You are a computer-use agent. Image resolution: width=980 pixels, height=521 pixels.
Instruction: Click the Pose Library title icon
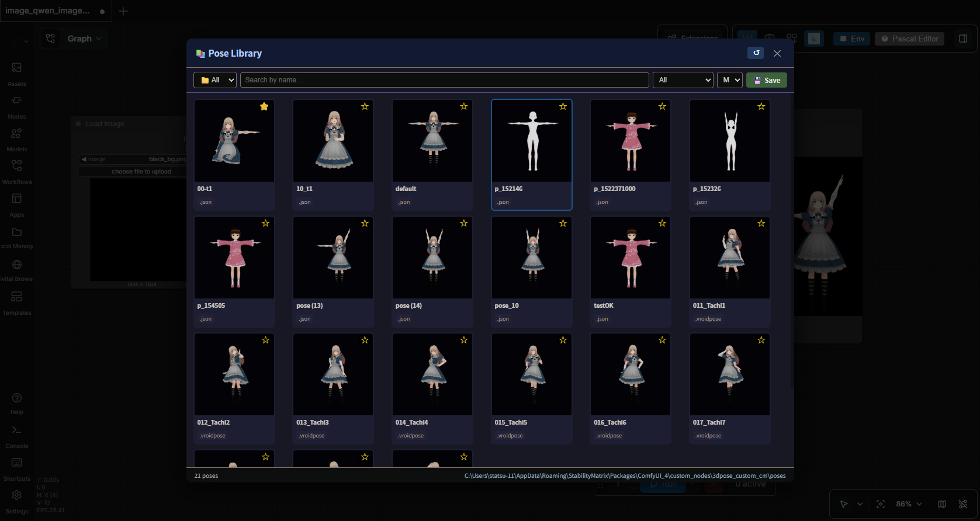point(200,53)
